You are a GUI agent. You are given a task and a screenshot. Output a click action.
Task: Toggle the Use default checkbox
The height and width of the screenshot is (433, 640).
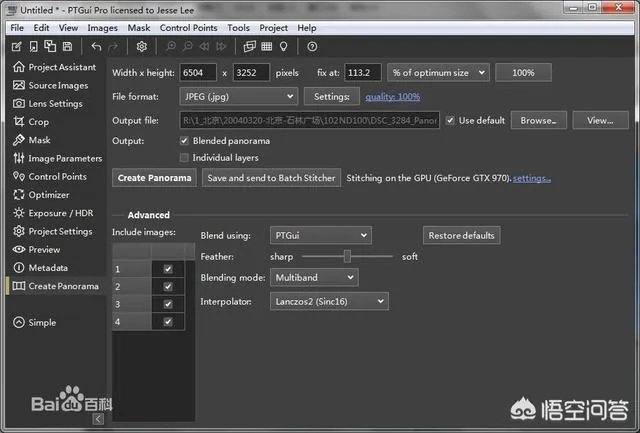[450, 120]
